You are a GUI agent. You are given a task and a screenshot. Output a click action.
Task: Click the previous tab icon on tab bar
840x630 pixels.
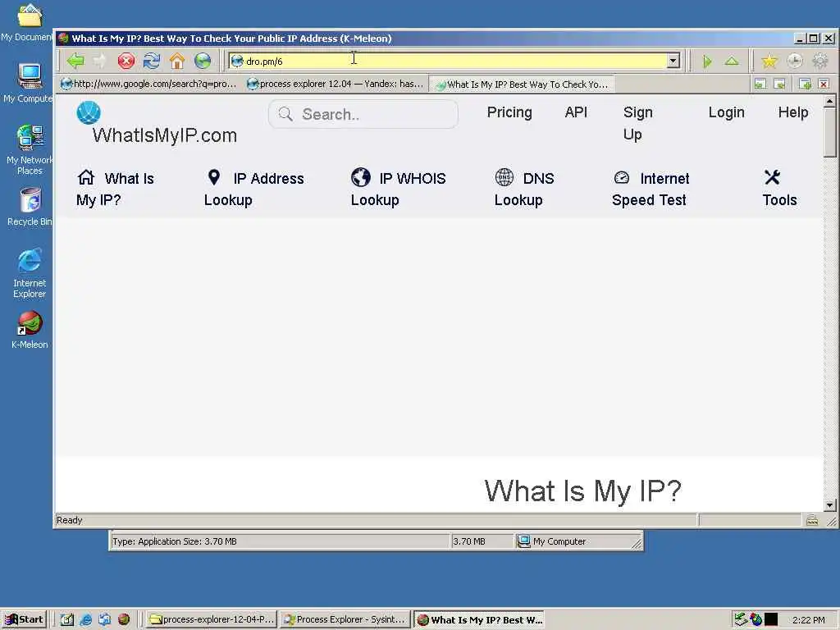pyautogui.click(x=760, y=84)
